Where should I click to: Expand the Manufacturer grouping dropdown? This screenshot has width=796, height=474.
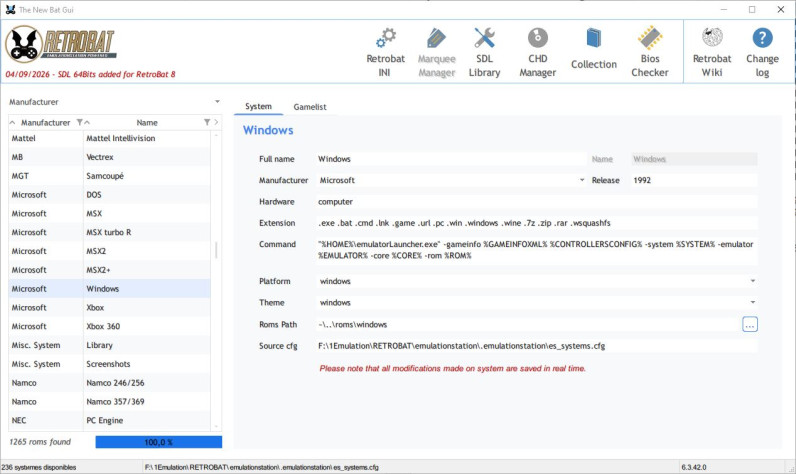pyautogui.click(x=217, y=102)
